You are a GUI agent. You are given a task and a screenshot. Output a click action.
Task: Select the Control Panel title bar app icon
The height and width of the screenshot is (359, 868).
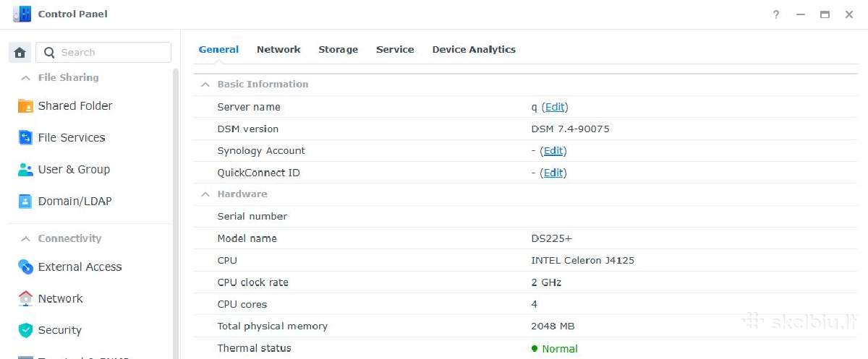coord(22,14)
